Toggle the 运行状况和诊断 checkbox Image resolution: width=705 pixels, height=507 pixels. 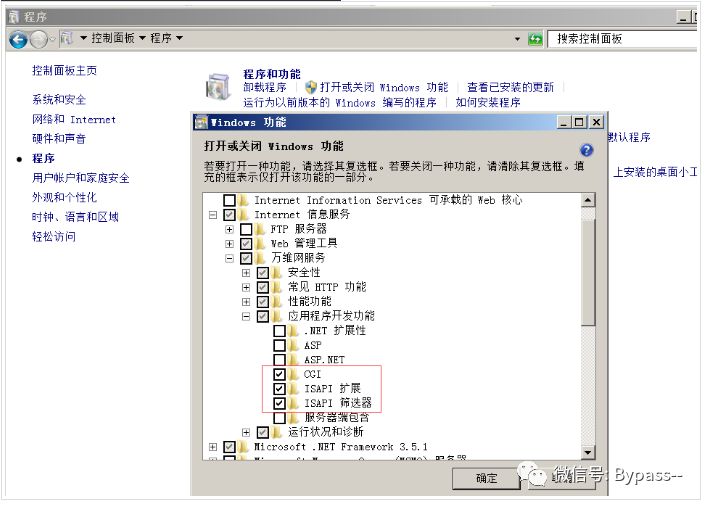[263, 432]
